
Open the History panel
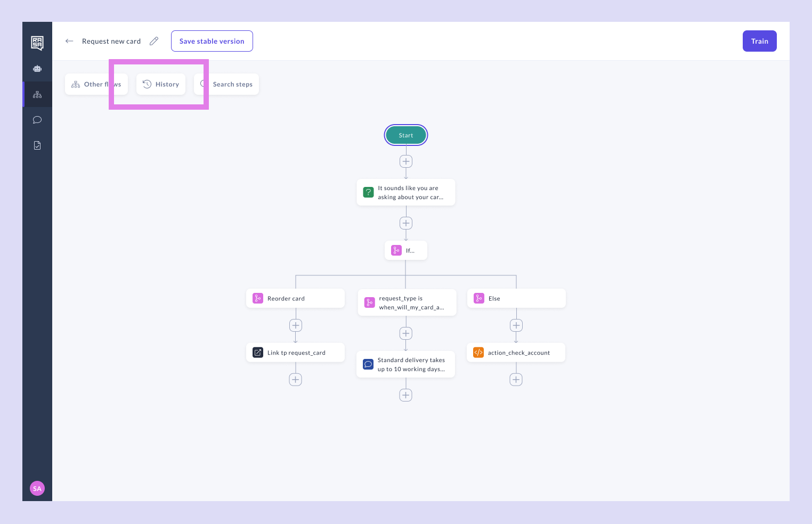[x=161, y=84]
